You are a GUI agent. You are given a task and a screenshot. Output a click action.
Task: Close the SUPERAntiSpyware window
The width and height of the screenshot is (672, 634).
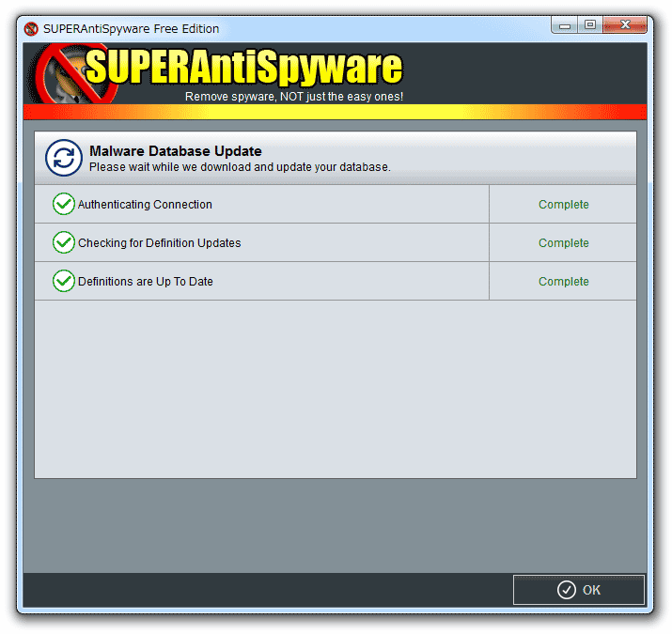[x=625, y=25]
